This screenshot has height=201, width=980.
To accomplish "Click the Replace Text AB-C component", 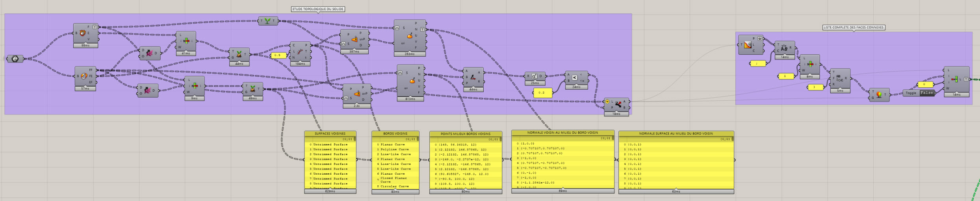I will [840, 78].
